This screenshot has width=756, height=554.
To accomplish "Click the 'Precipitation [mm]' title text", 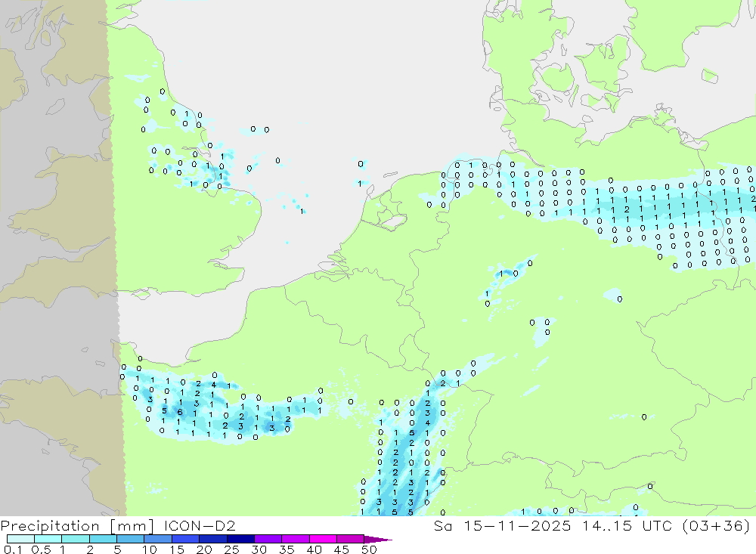I will coord(77,526).
